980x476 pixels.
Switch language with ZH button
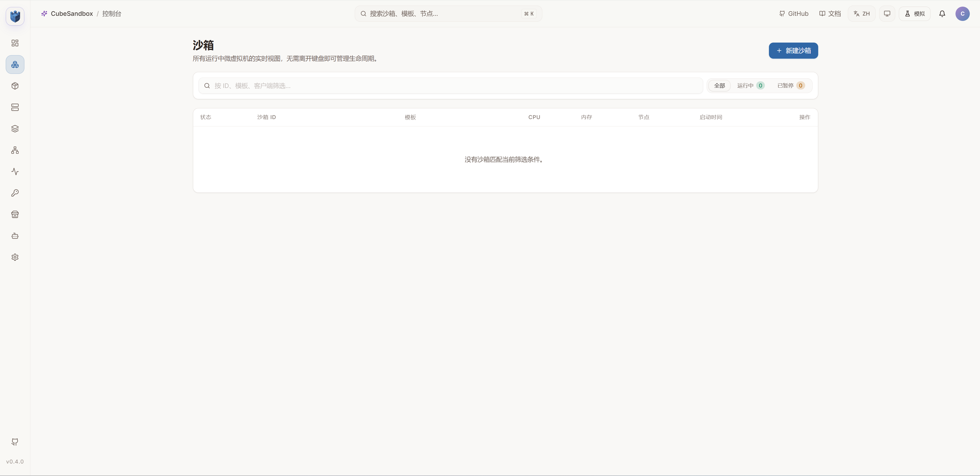(x=861, y=14)
